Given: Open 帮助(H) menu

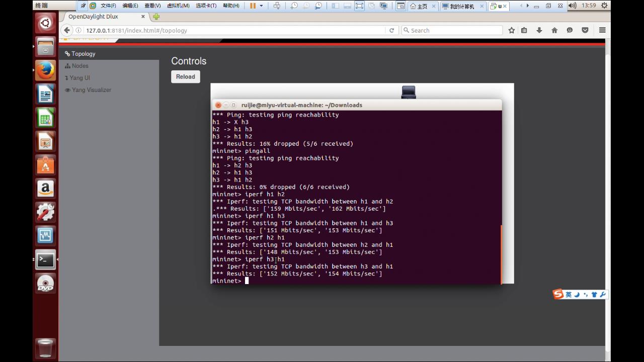Looking at the screenshot, I should pos(231,6).
